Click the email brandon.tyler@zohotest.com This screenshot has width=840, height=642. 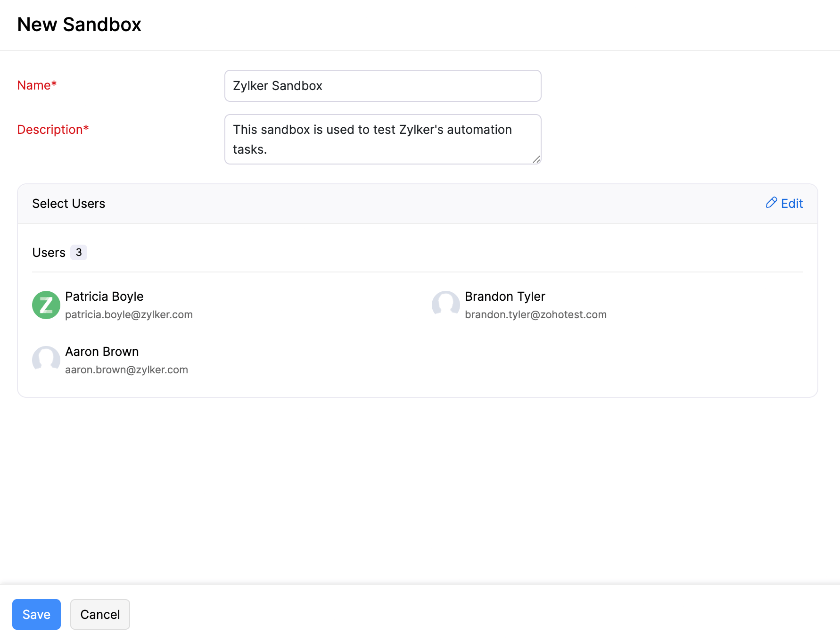tap(535, 314)
